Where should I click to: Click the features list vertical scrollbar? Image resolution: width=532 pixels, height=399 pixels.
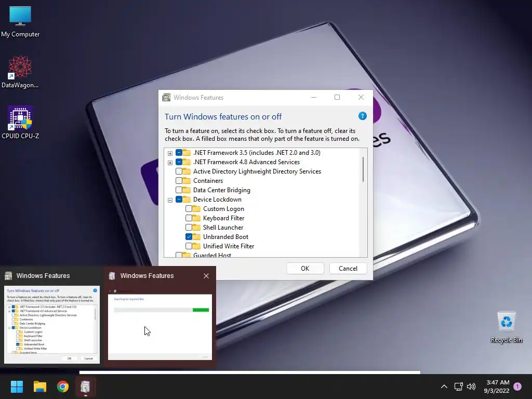(x=363, y=169)
